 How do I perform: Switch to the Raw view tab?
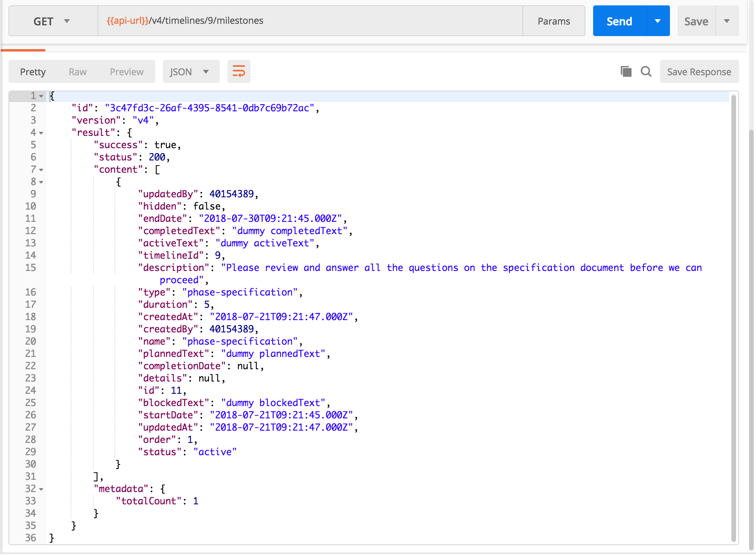78,72
